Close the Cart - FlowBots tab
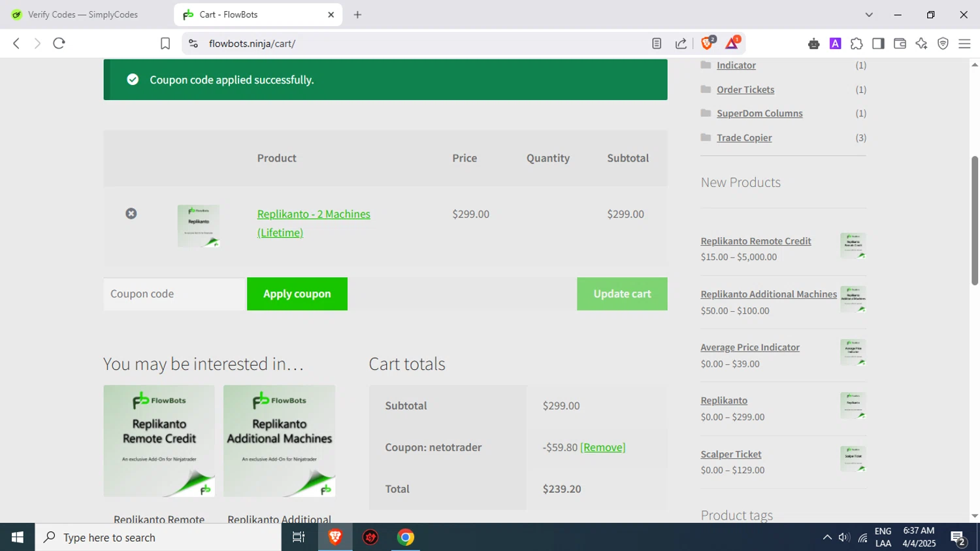Screen dimensions: 980x551 (x=331, y=14)
